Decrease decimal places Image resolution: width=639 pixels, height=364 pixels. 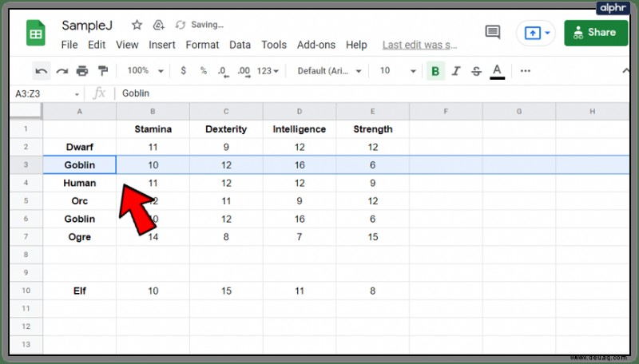[223, 71]
